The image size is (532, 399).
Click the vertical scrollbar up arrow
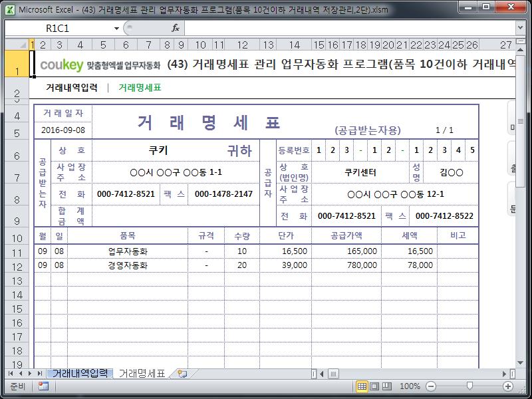tap(520, 50)
